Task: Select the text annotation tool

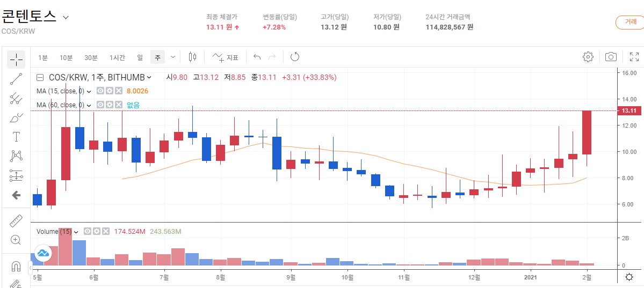Action: point(17,137)
